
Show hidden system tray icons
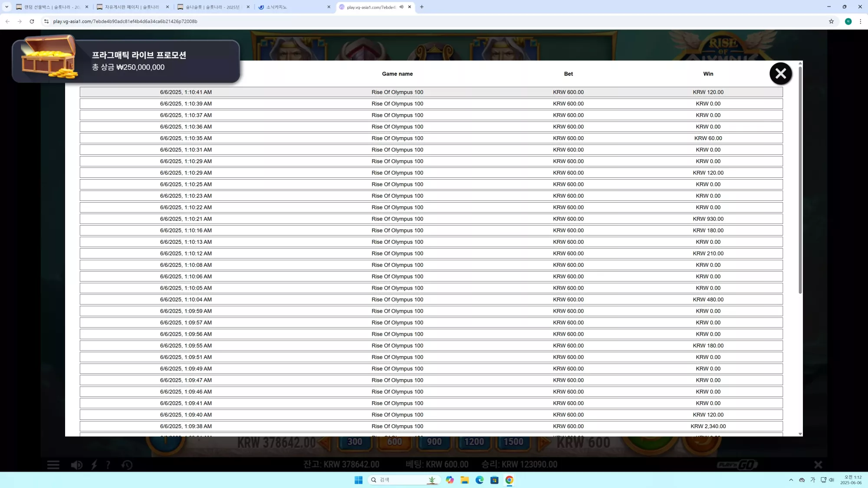point(791,480)
